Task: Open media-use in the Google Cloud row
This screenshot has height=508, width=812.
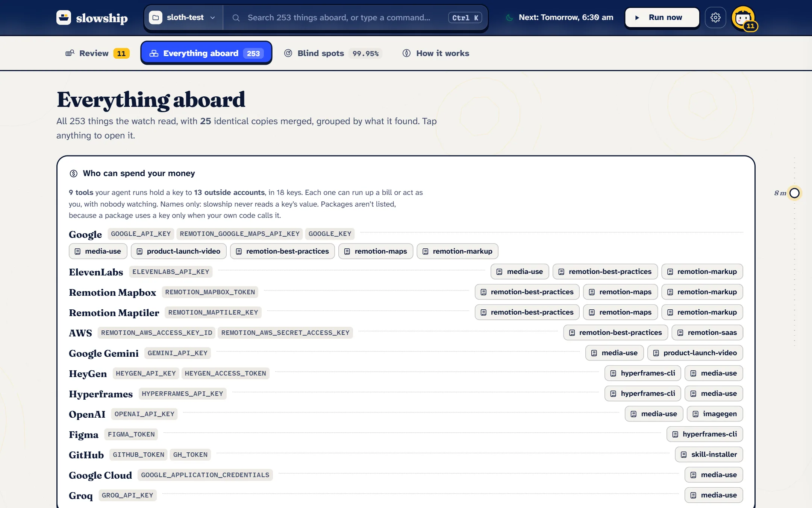Action: click(x=714, y=475)
